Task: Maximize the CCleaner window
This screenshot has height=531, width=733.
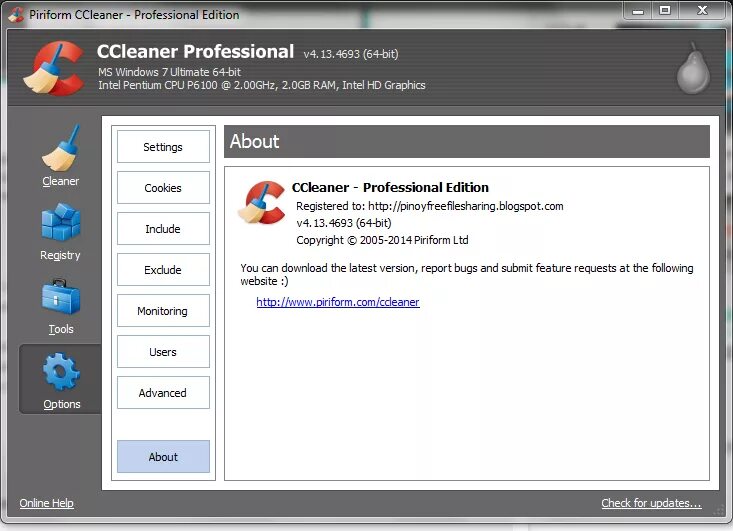Action: coord(665,11)
